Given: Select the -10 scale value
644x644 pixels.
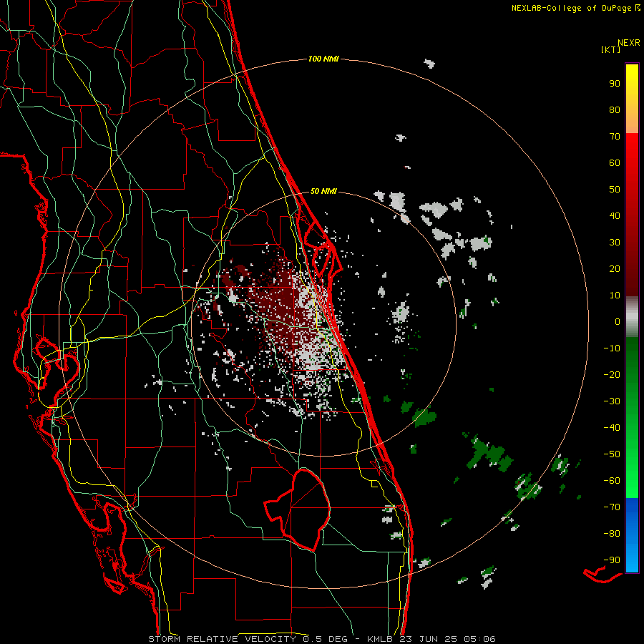Looking at the screenshot, I should (x=612, y=348).
